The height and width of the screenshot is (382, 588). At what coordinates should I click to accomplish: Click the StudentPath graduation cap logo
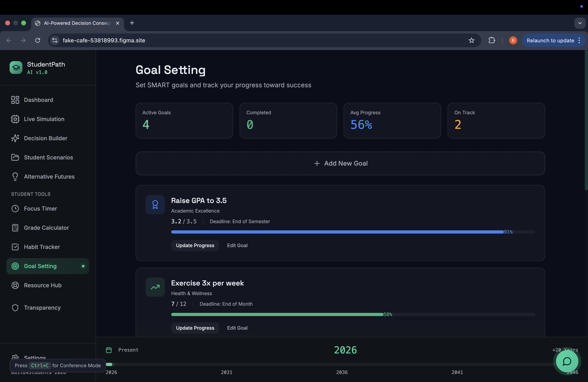click(x=16, y=67)
